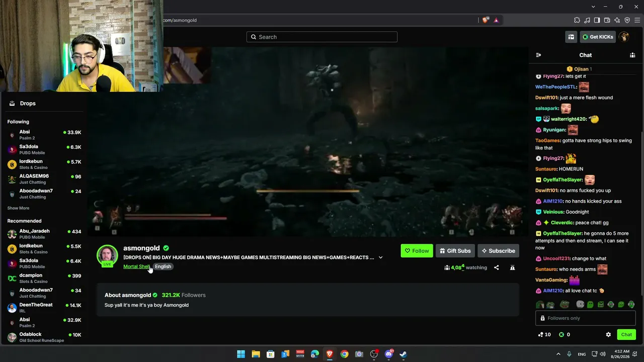The height and width of the screenshot is (362, 644).
Task: Click the share stream icon
Action: [496, 267]
